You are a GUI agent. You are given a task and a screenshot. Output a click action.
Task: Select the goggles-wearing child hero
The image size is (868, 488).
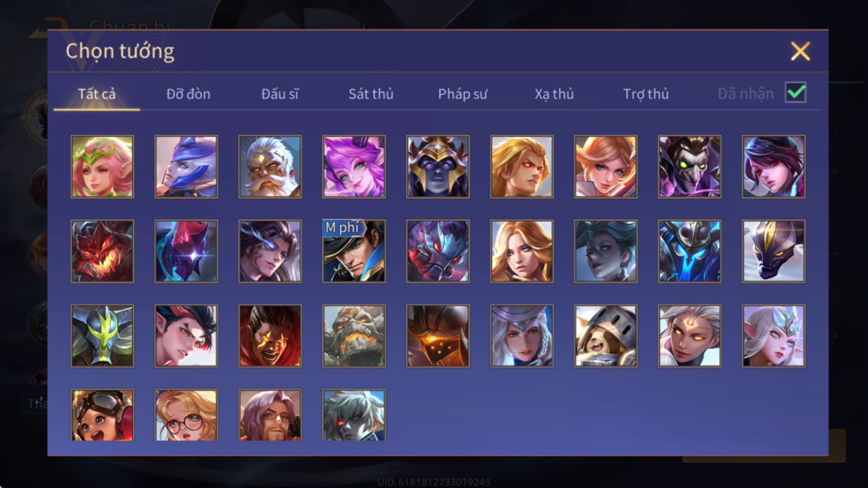click(x=102, y=415)
